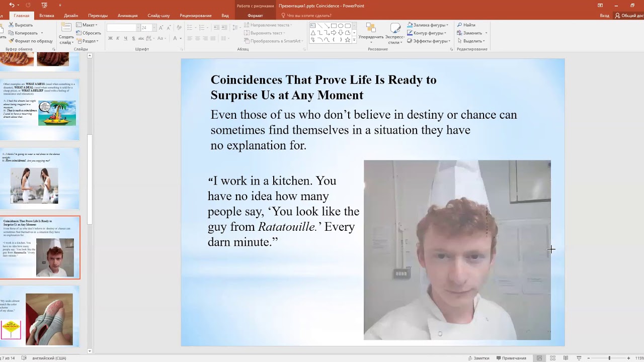
Task: Click Заменить replace button
Action: [470, 33]
